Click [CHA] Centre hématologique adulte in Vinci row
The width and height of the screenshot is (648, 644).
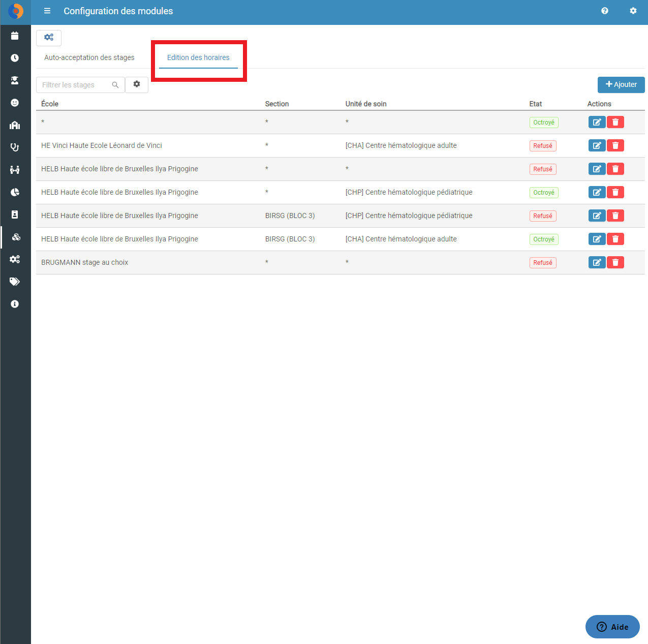coord(401,145)
